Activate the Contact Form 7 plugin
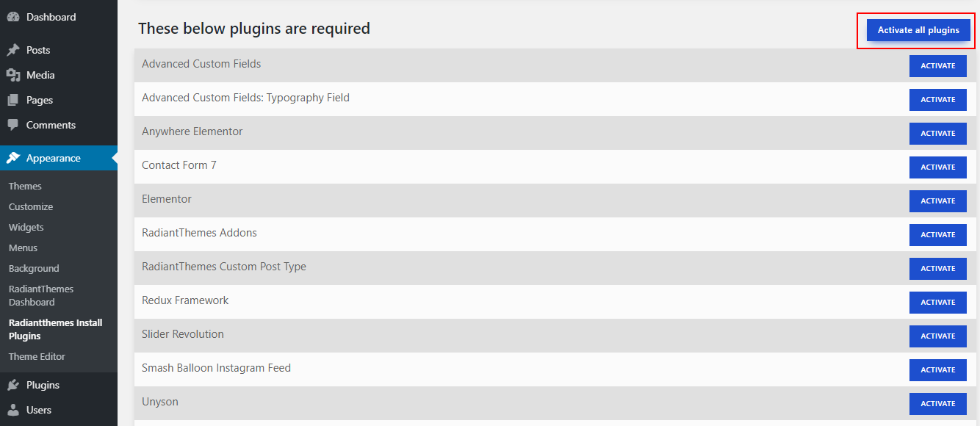Image resolution: width=980 pixels, height=426 pixels. coord(937,167)
